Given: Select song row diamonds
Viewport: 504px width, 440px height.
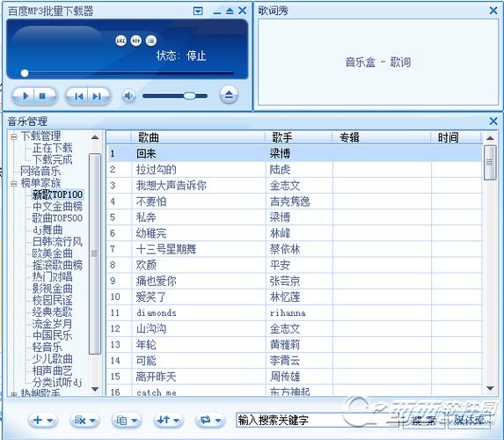Looking at the screenshot, I should (294, 312).
